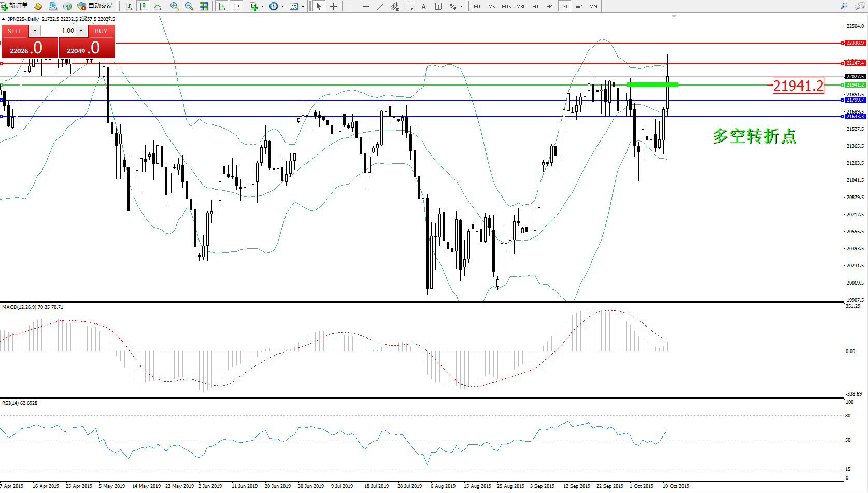Tile chart windows with the grid icon
Viewport: 868px width, 493px height.
click(x=204, y=6)
